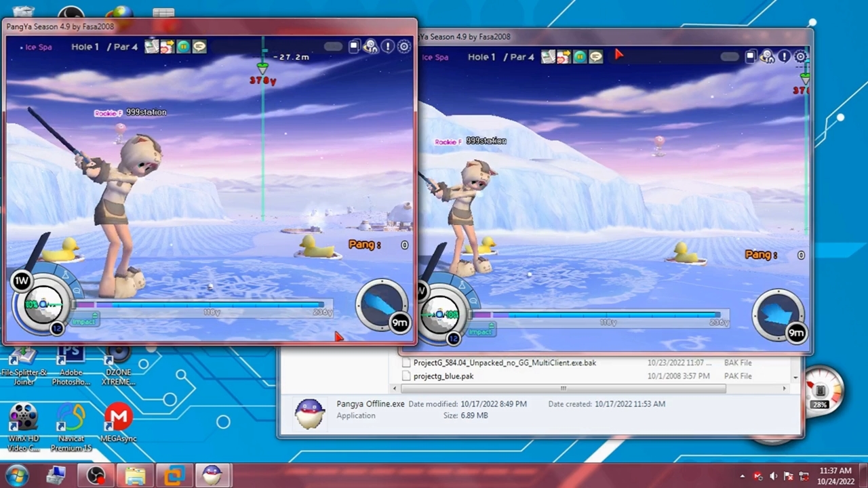The height and width of the screenshot is (488, 868).
Task: Open settings gear in left PangYa window
Action: click(x=404, y=46)
